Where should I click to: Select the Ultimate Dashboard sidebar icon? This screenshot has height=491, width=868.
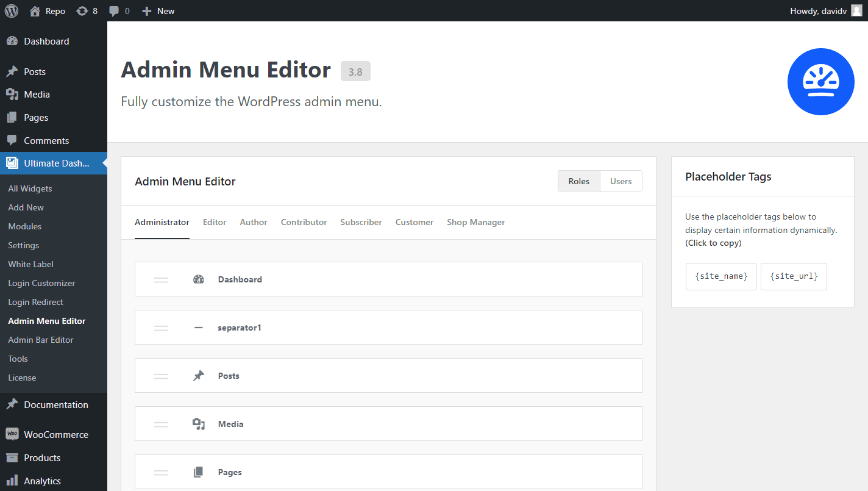[12, 163]
